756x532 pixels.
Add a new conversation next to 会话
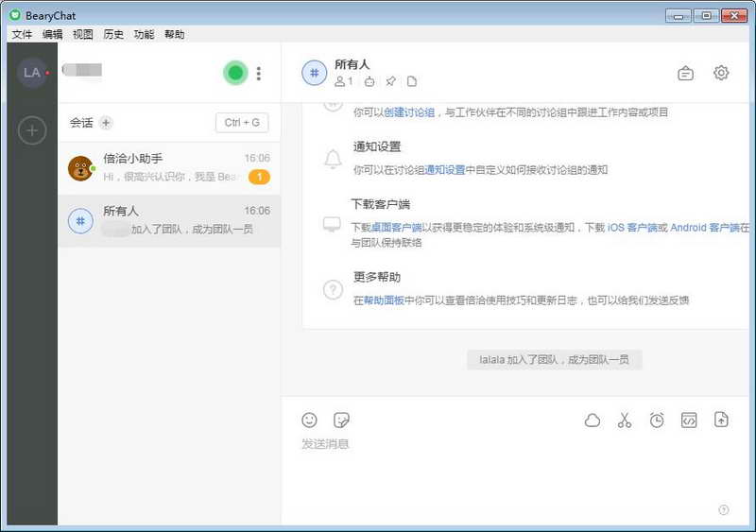click(x=106, y=123)
